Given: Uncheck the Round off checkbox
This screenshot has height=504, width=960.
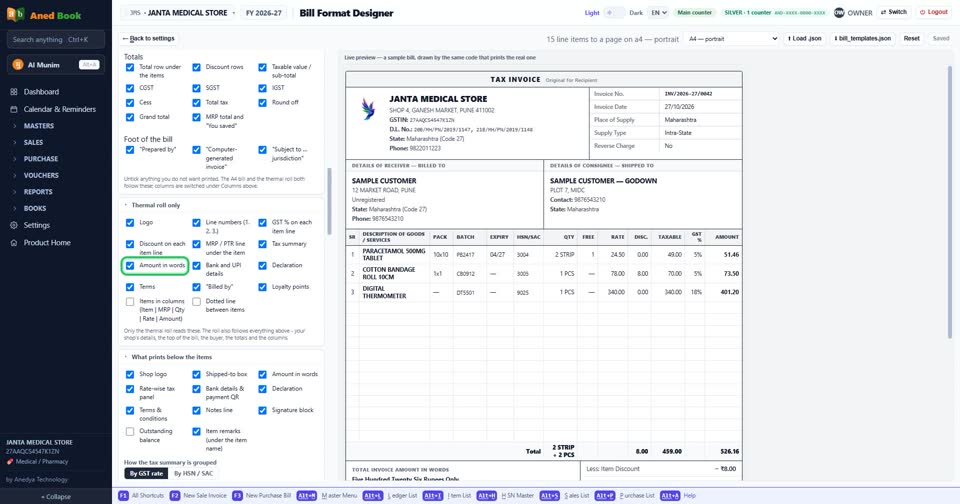Looking at the screenshot, I should pyautogui.click(x=263, y=103).
